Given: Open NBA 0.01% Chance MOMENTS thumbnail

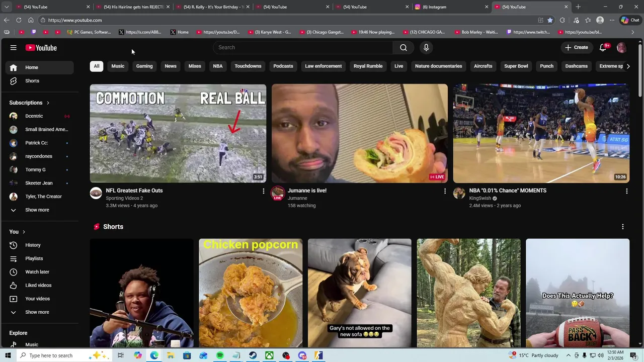Looking at the screenshot, I should 541,133.
